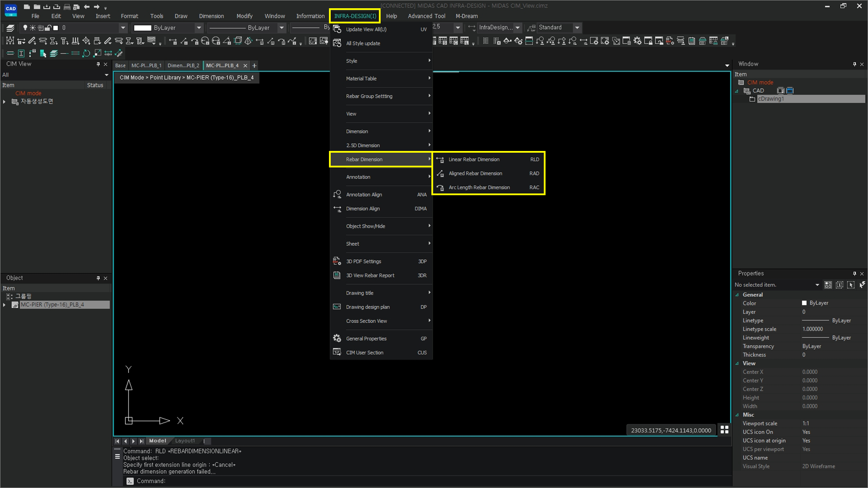Viewport: 868px width, 488px height.
Task: Click the All Style update icon in menu
Action: click(337, 43)
